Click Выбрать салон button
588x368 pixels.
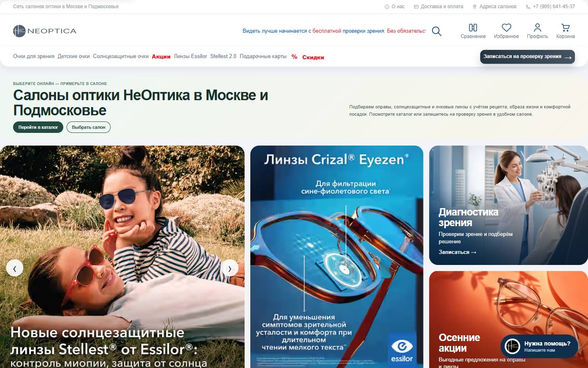pos(89,127)
